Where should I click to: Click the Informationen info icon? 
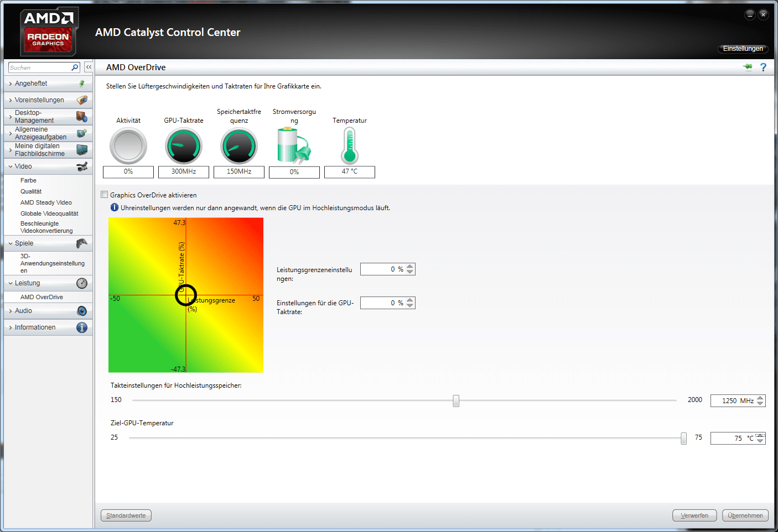tap(82, 327)
